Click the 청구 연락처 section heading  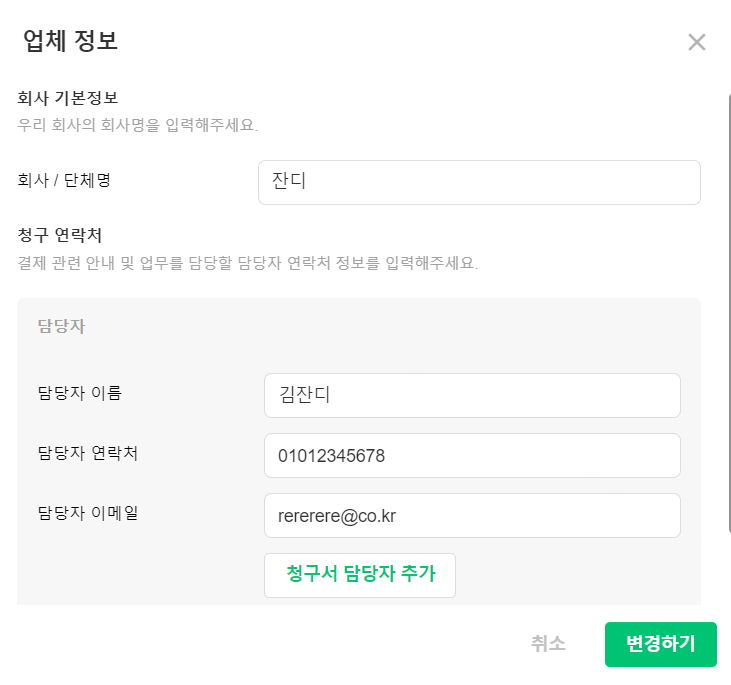[60, 236]
